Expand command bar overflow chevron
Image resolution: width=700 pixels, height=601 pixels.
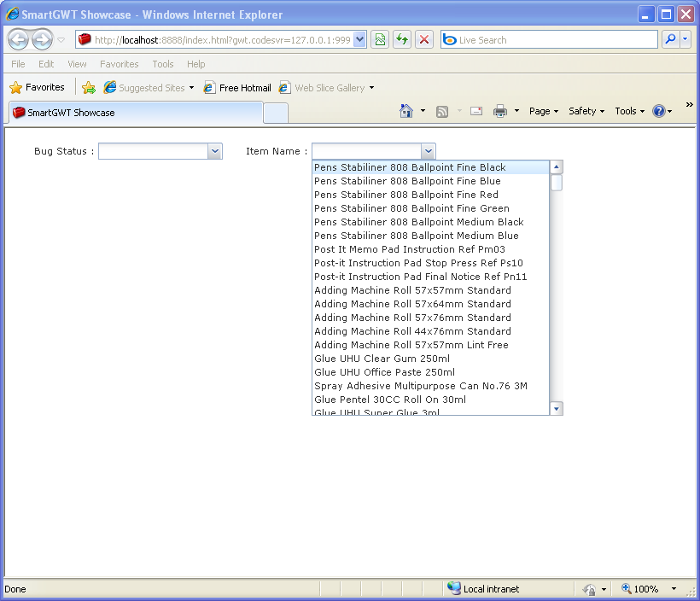point(689,104)
